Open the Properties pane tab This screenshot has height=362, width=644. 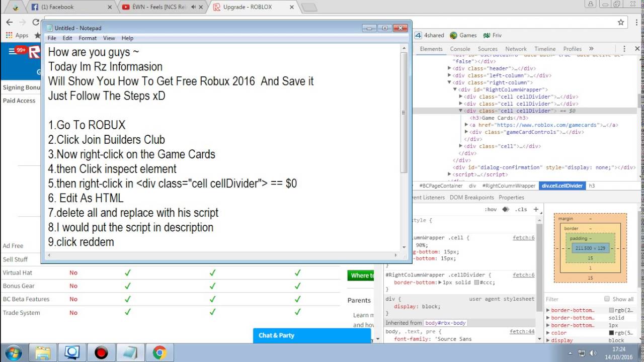click(x=511, y=198)
